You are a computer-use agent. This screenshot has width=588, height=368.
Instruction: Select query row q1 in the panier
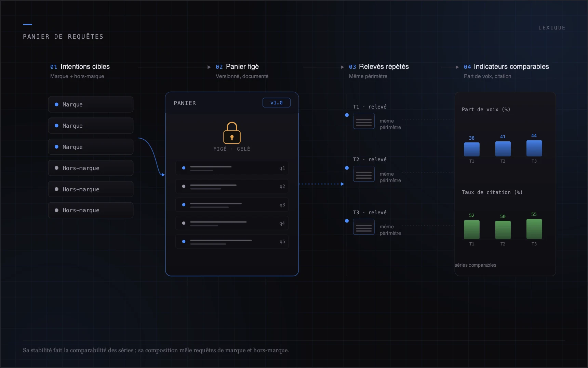click(x=232, y=168)
